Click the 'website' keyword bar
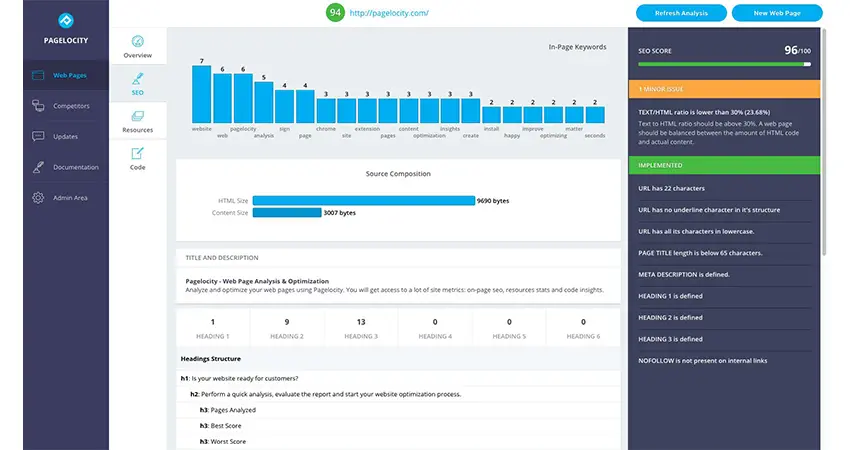The image size is (850, 450). pos(202,94)
